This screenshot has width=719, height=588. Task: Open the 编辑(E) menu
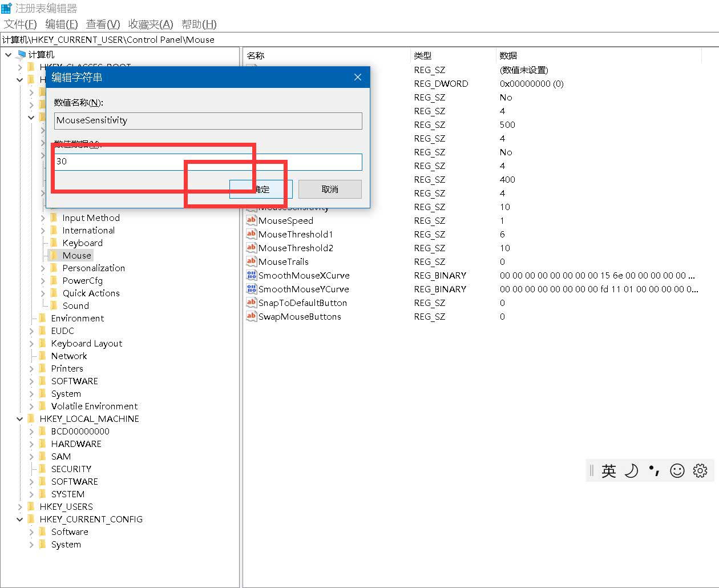coord(61,24)
